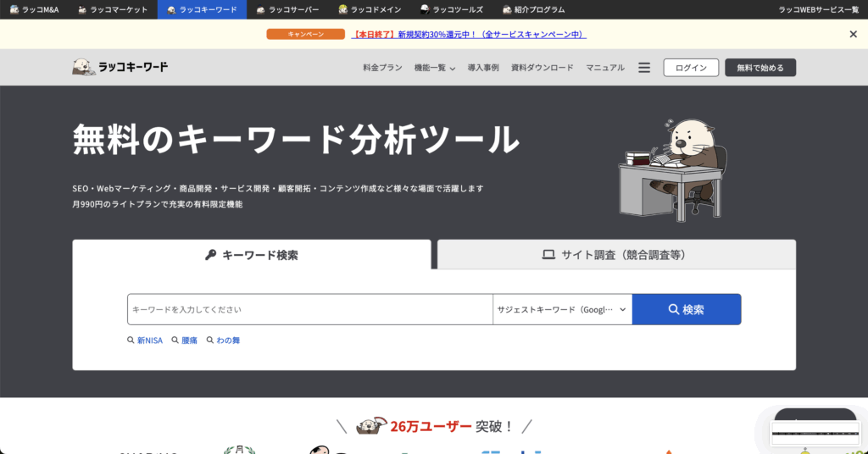Click the 無料で始める button

760,68
